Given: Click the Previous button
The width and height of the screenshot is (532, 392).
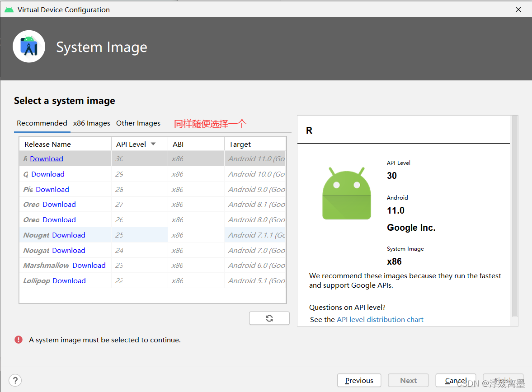Looking at the screenshot, I should 359,380.
